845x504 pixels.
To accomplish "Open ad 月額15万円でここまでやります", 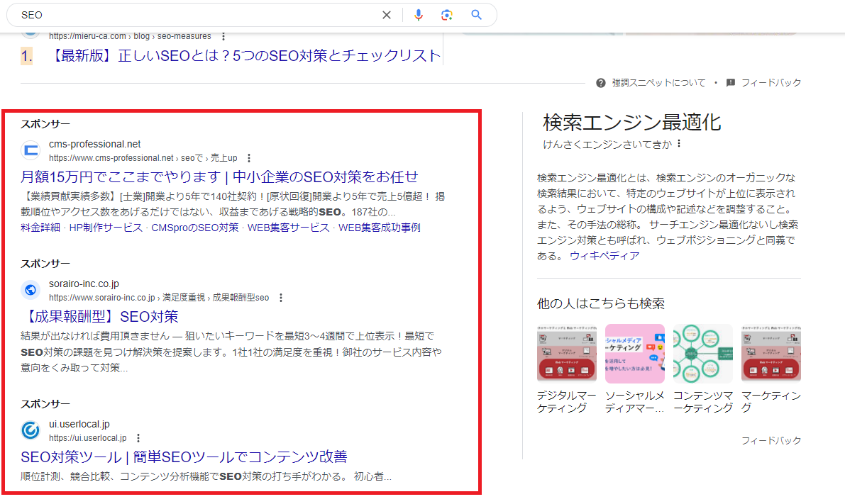I will tap(219, 177).
